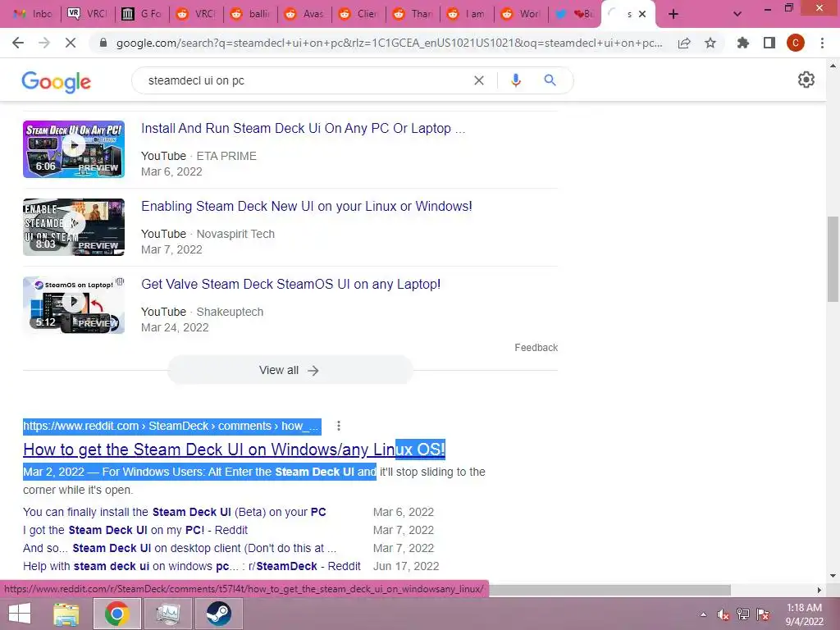Switch to the G Fo tab
The width and height of the screenshot is (840, 630).
(x=141, y=14)
